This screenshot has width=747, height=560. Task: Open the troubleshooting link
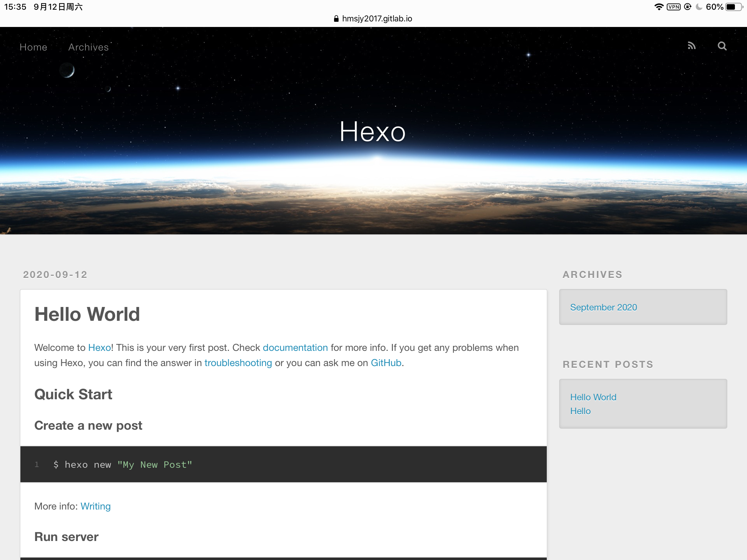click(238, 363)
